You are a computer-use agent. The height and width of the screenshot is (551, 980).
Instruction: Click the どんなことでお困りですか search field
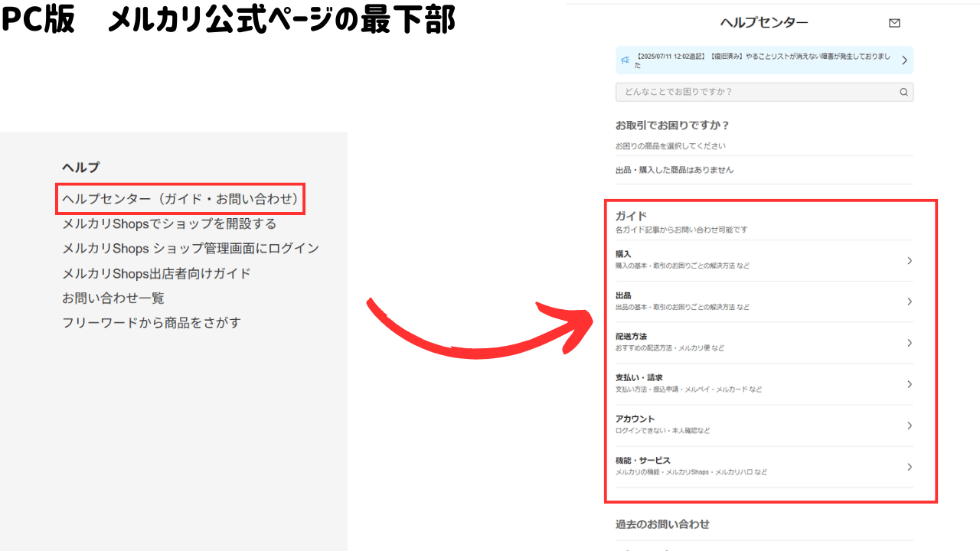click(x=764, y=92)
